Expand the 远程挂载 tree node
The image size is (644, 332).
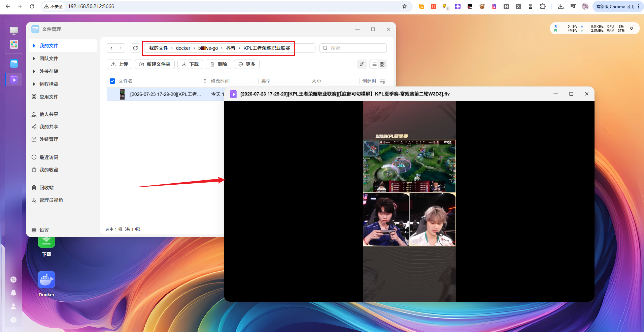pos(34,84)
